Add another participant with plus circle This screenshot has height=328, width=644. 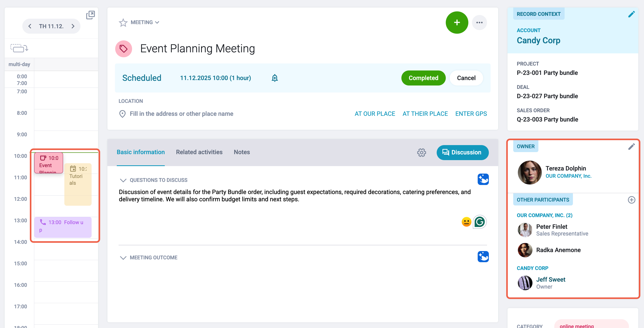coord(631,200)
